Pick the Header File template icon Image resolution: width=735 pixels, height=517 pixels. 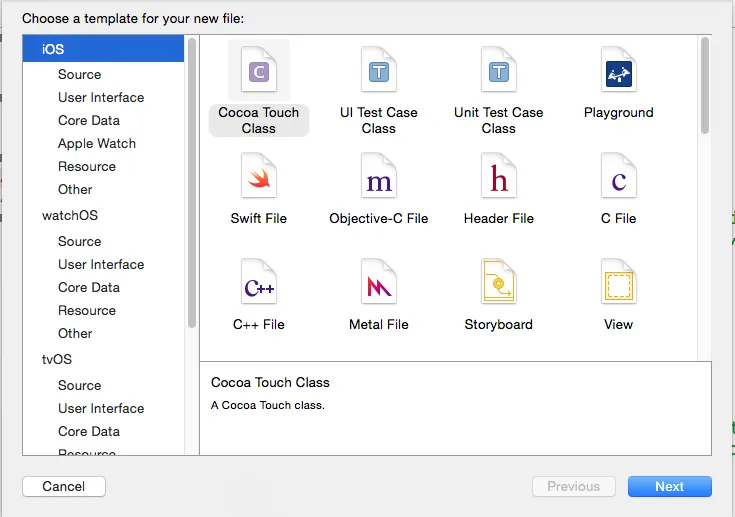498,180
